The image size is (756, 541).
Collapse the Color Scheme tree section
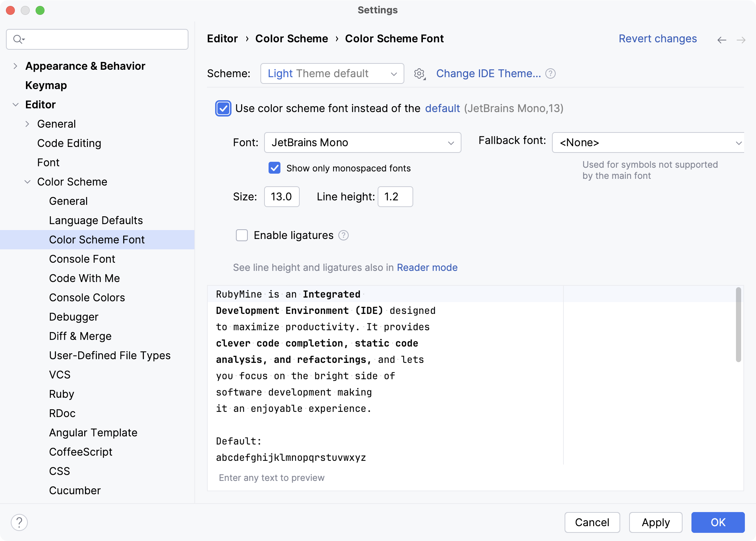(x=27, y=182)
